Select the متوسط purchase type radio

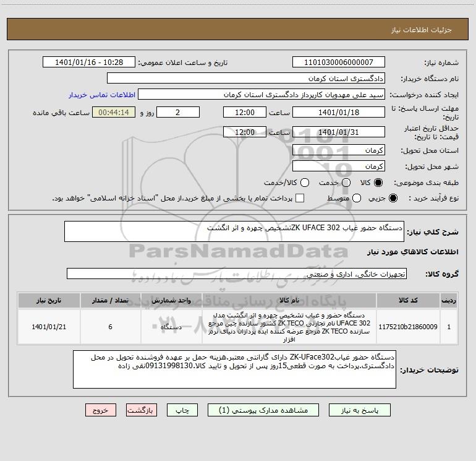[357, 198]
